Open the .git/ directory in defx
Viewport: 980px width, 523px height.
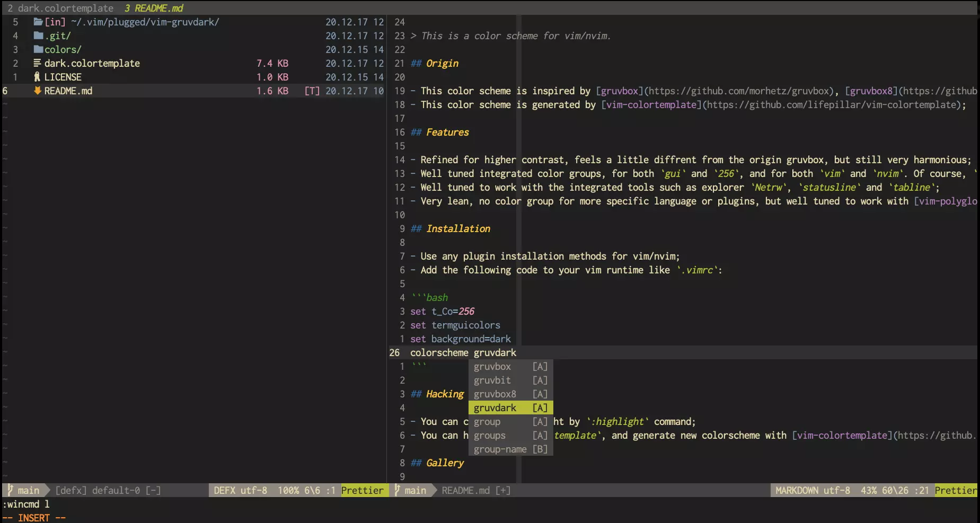coord(57,36)
